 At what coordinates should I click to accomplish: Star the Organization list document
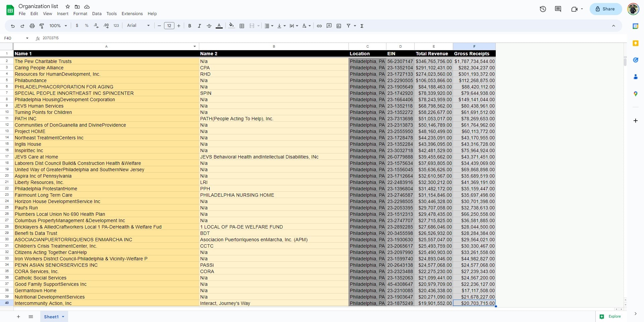click(x=68, y=7)
